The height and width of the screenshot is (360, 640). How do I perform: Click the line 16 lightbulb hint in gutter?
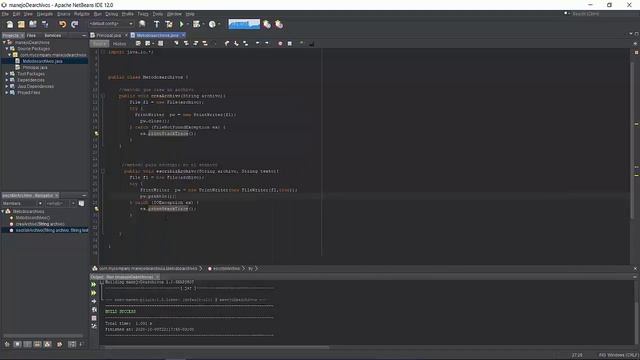coord(97,133)
